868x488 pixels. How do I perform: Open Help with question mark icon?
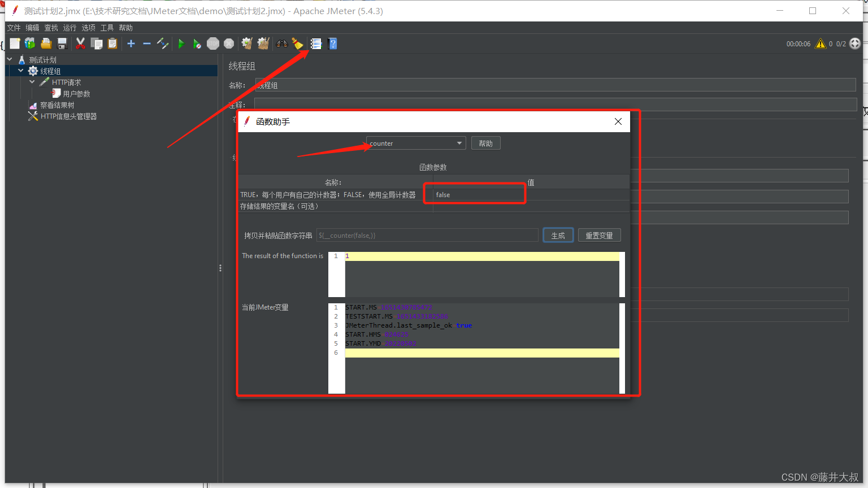(x=332, y=43)
